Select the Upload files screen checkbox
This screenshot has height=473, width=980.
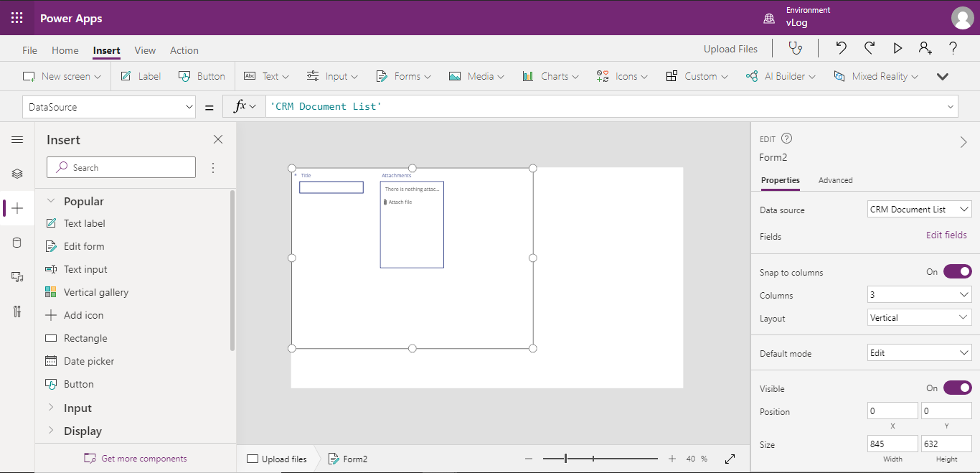point(252,459)
